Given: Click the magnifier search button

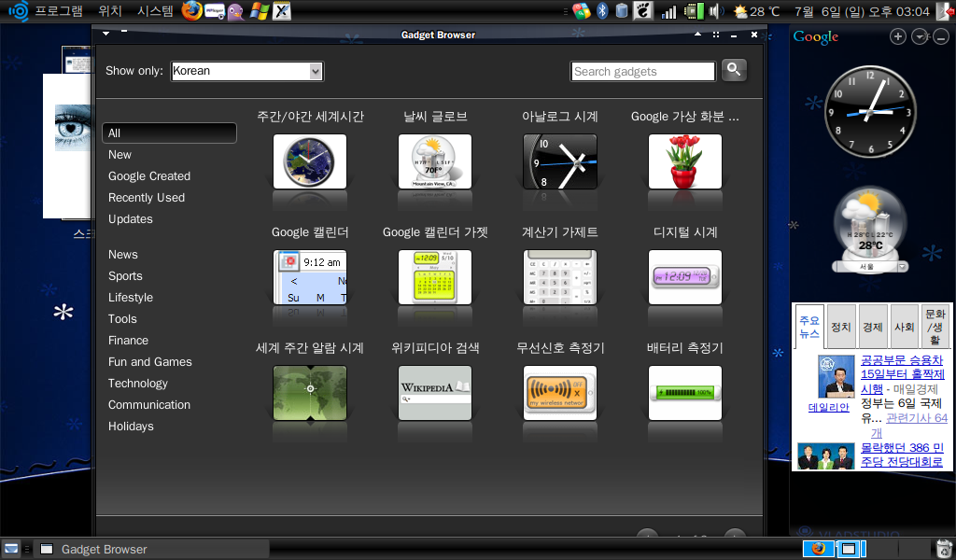Looking at the screenshot, I should tap(734, 70).
